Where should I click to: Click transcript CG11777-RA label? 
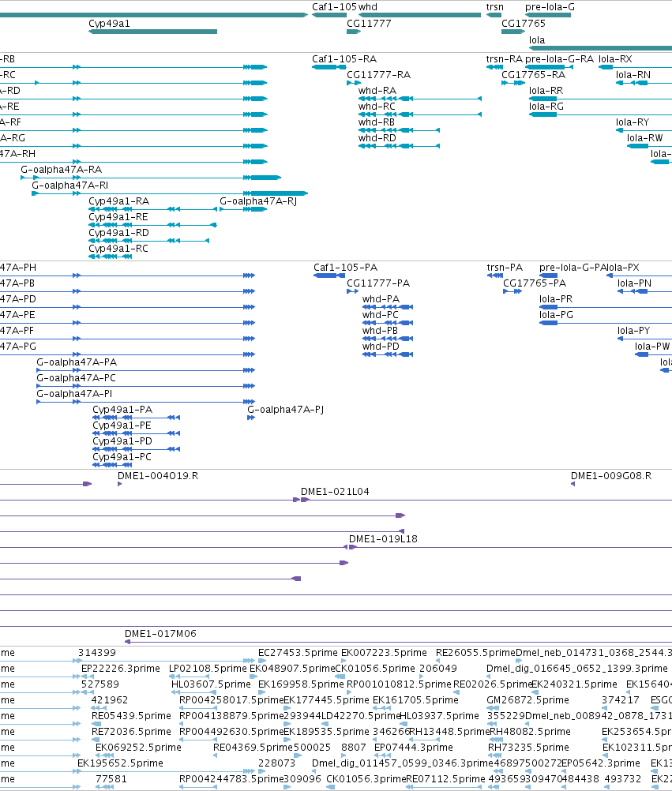coord(378,75)
